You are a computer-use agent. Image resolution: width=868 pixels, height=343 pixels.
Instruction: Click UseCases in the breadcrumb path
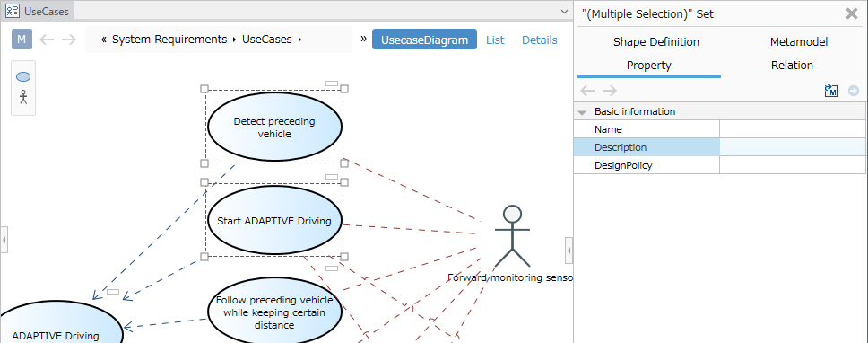tap(267, 40)
